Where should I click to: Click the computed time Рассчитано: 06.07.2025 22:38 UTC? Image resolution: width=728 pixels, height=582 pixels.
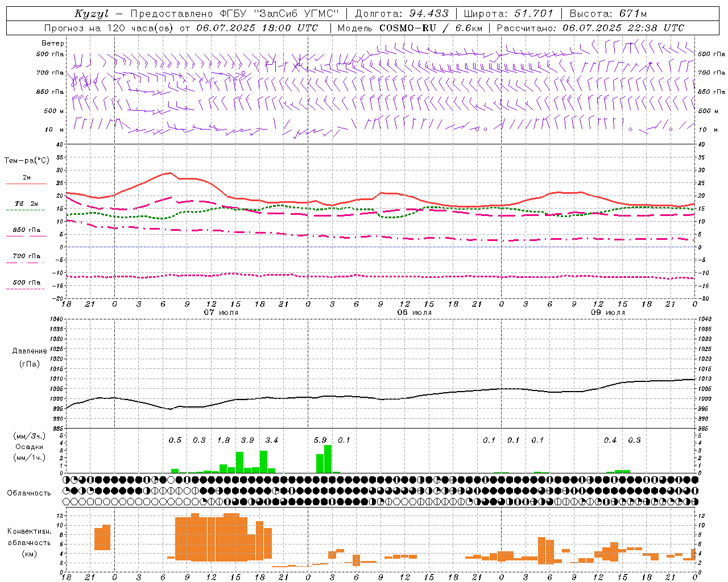(x=590, y=28)
